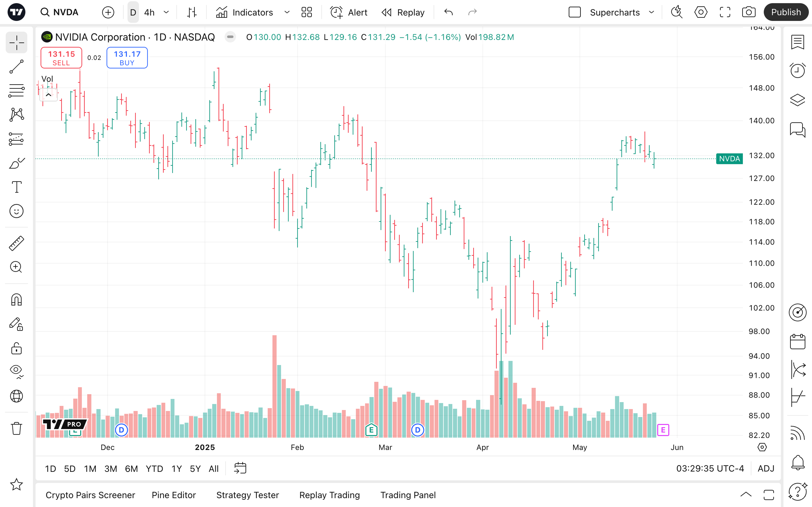Screen dimensions: 812x507
Task: Toggle the magnet mode
Action: 16,299
